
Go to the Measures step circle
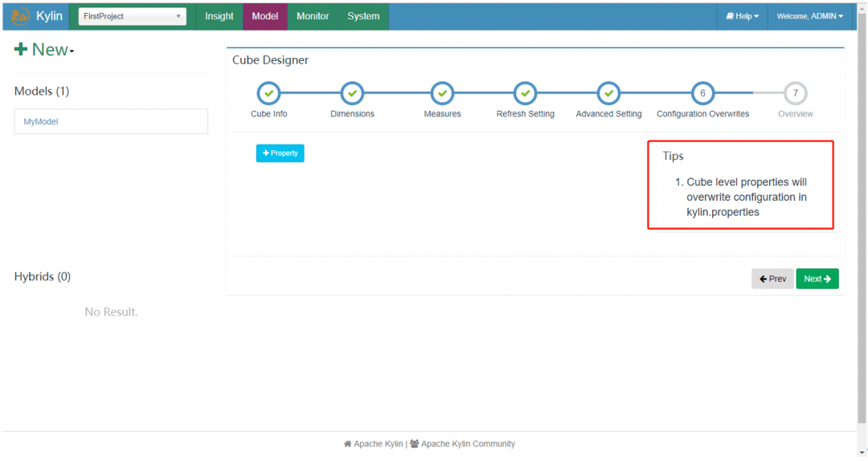pyautogui.click(x=442, y=93)
